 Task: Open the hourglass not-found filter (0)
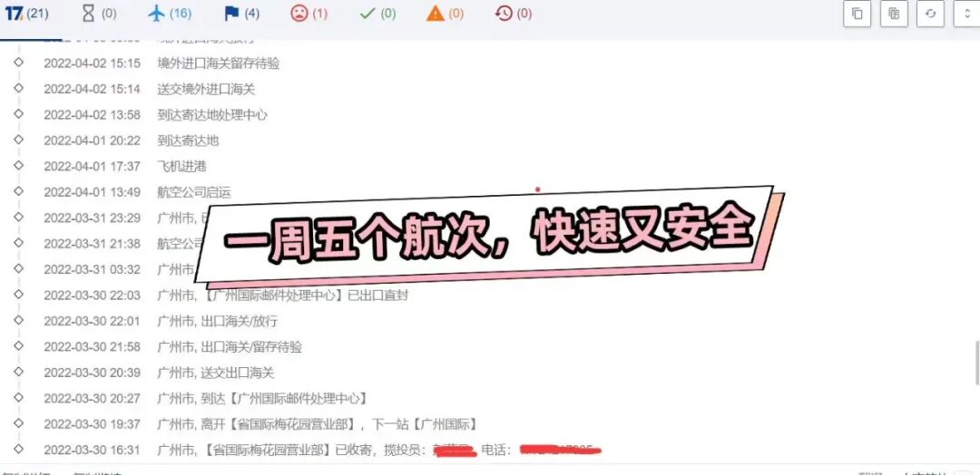[100, 13]
